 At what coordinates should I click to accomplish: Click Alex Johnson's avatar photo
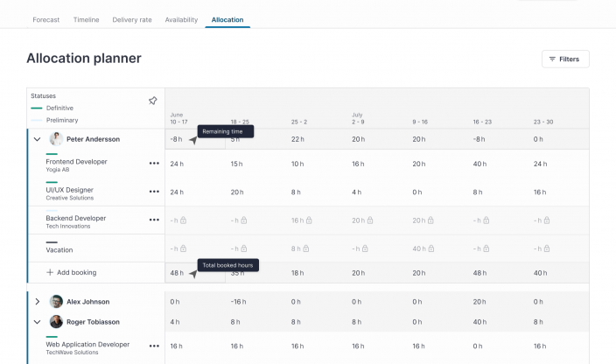click(x=56, y=302)
